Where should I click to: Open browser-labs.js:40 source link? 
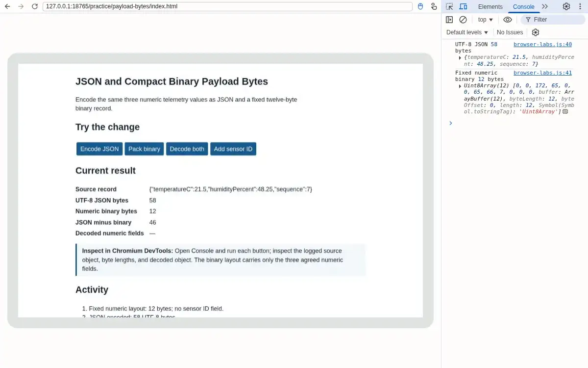pos(542,45)
